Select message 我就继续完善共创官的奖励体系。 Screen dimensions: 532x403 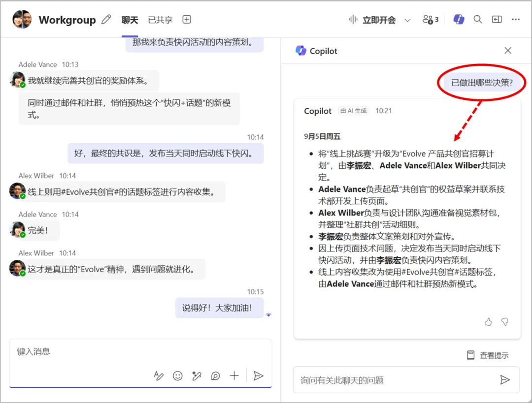pos(88,81)
